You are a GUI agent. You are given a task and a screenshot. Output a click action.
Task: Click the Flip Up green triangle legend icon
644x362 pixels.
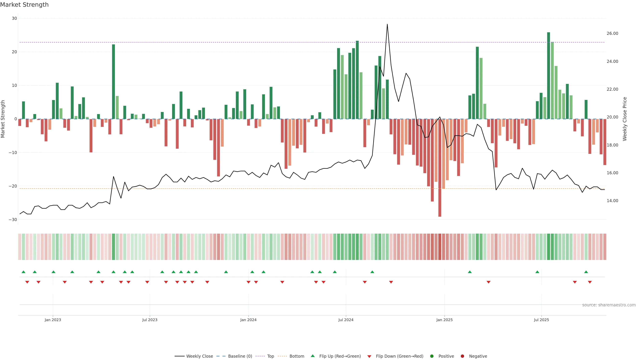coord(312,356)
